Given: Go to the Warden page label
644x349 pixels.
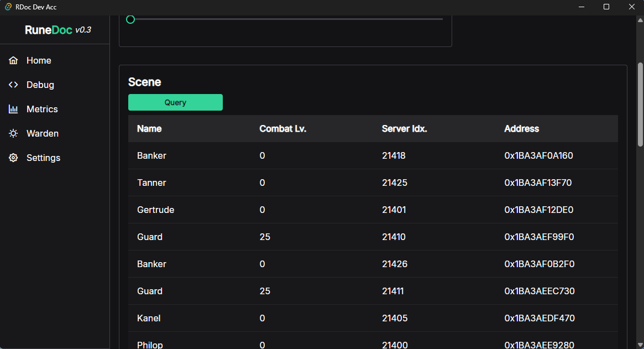Looking at the screenshot, I should point(43,133).
